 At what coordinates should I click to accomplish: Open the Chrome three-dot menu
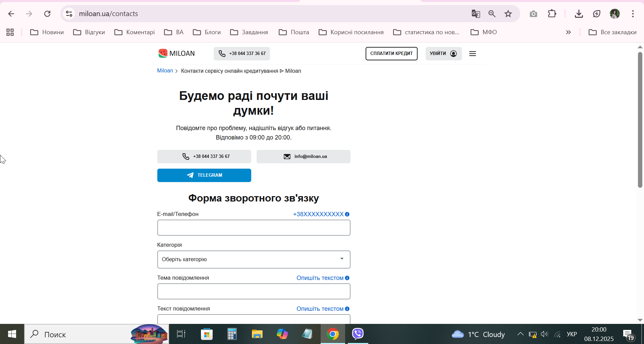click(633, 14)
